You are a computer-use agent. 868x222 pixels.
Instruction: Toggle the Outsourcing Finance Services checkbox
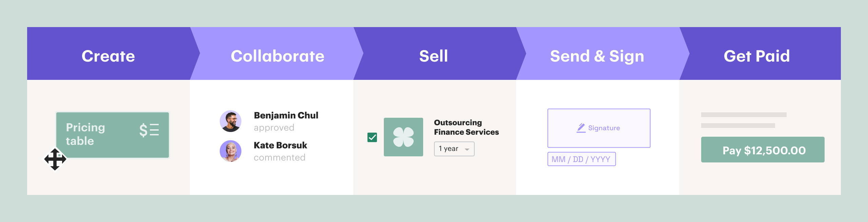click(372, 137)
